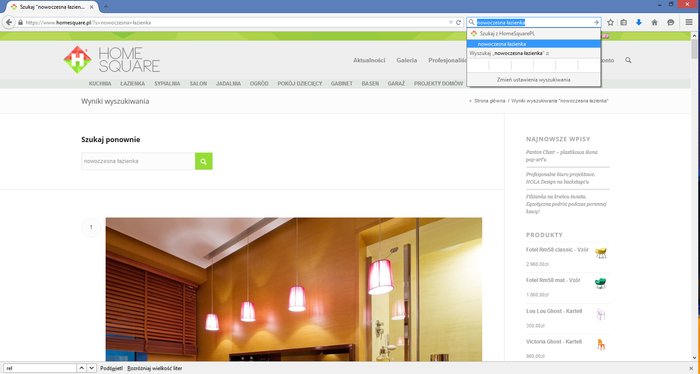Click the site header magnifier search icon
The image size is (700, 374).
click(628, 60)
